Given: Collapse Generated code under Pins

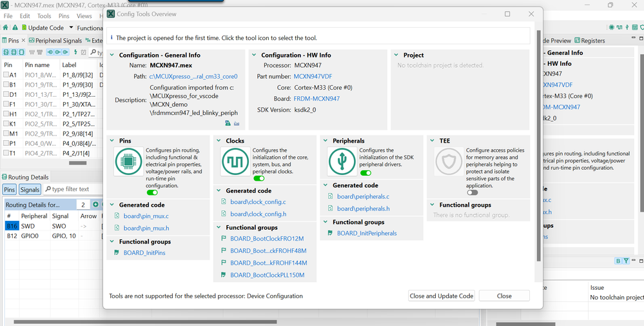Looking at the screenshot, I should pos(112,205).
